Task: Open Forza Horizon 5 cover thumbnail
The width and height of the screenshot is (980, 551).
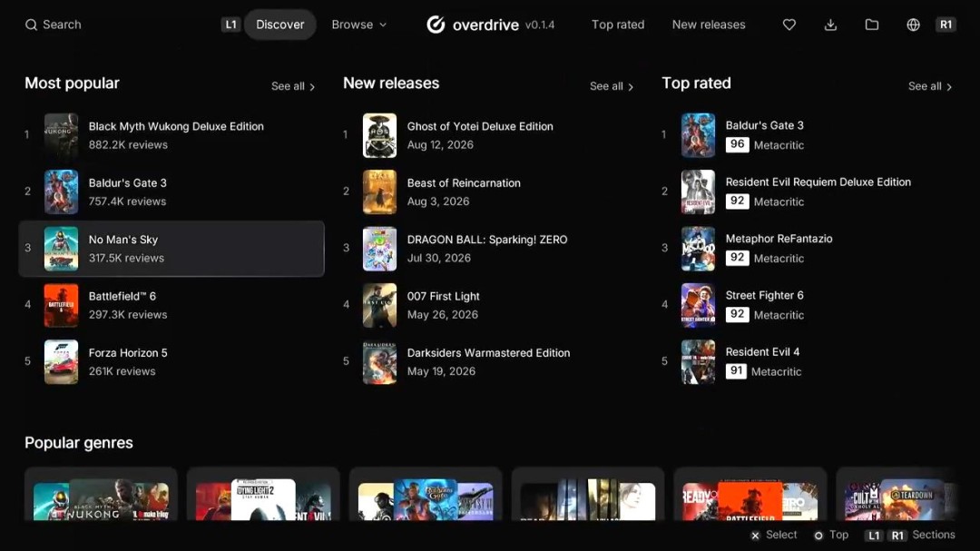Action: pyautogui.click(x=62, y=362)
